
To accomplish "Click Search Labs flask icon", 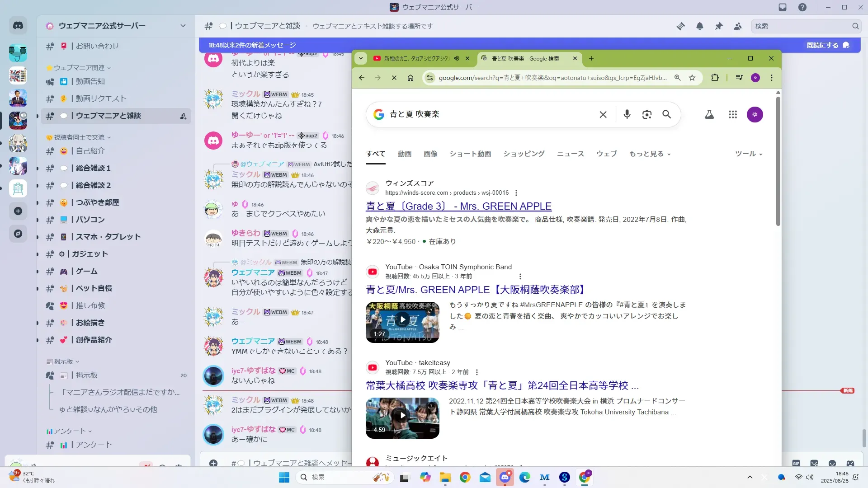I will (709, 114).
